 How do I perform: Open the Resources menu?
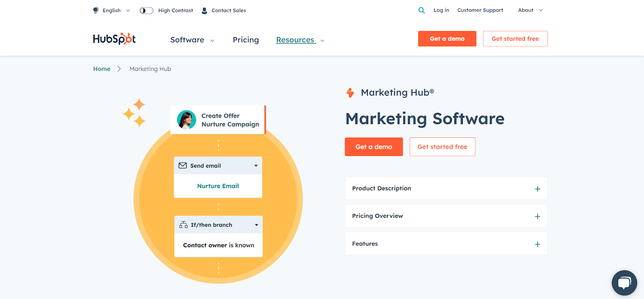(300, 40)
